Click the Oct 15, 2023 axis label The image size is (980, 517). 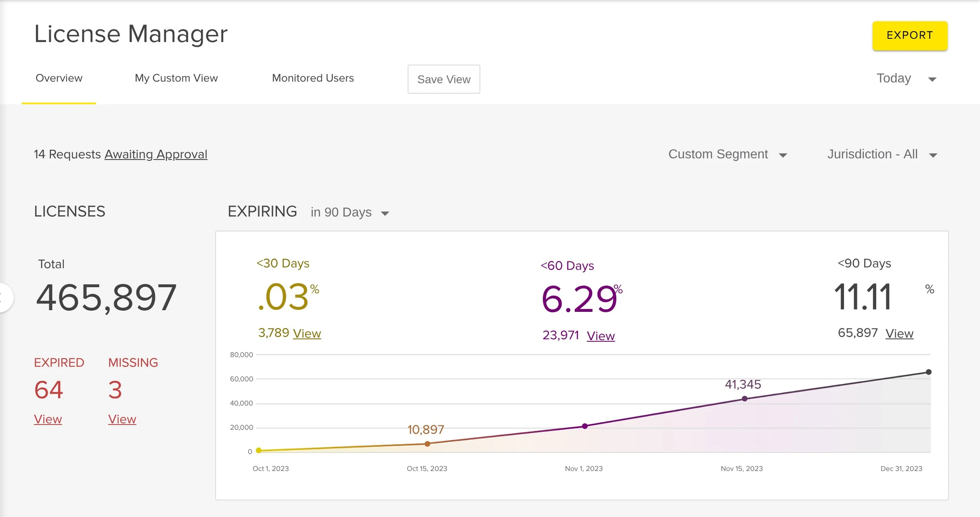[427, 468]
